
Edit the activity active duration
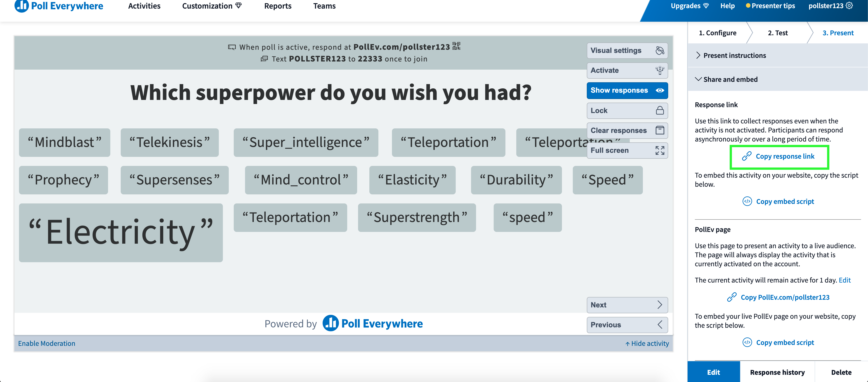(845, 280)
